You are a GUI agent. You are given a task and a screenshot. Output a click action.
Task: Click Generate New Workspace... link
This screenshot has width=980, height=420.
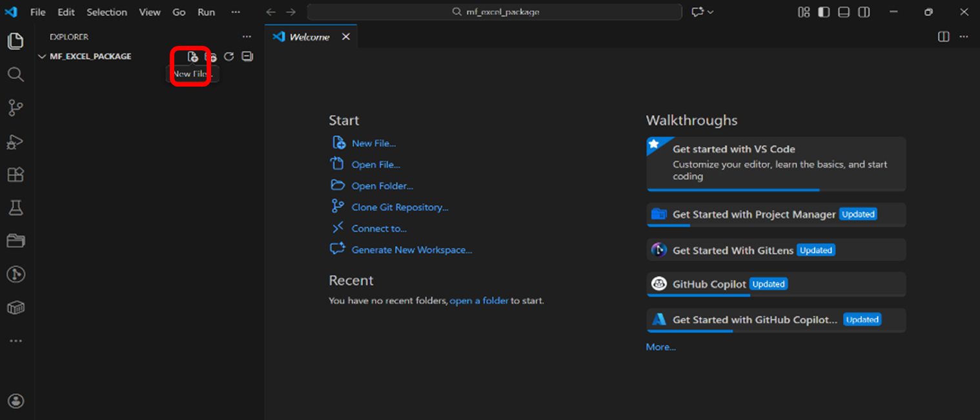click(412, 250)
